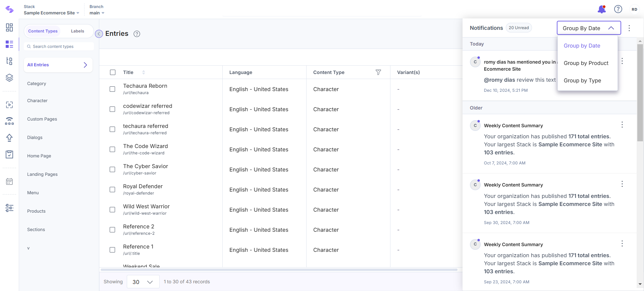Image resolution: width=644 pixels, height=291 pixels.
Task: Click the notifications bell icon
Action: [602, 9]
